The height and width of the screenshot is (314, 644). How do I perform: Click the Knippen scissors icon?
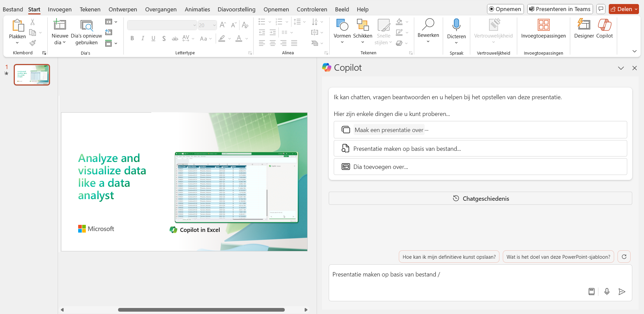tap(33, 22)
